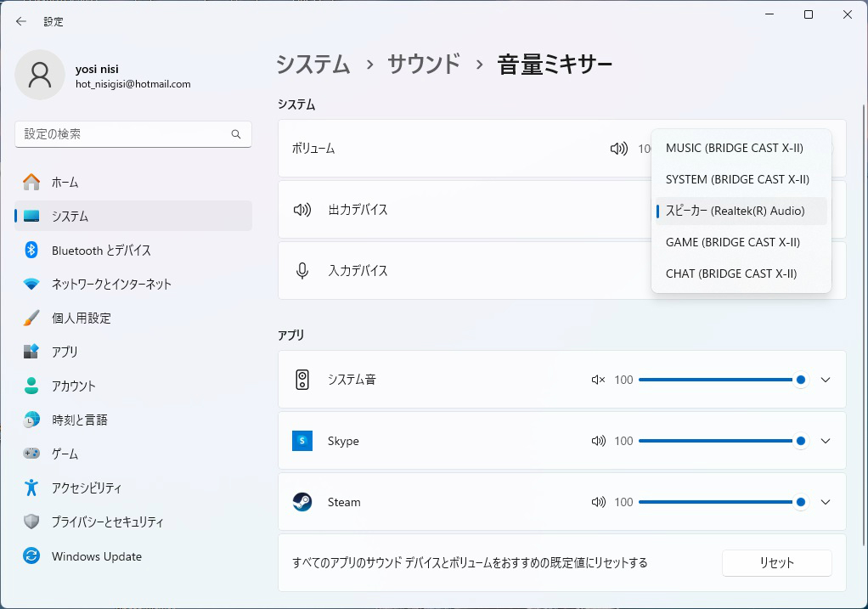
Task: Expand the Skype app volume options
Action: click(826, 441)
